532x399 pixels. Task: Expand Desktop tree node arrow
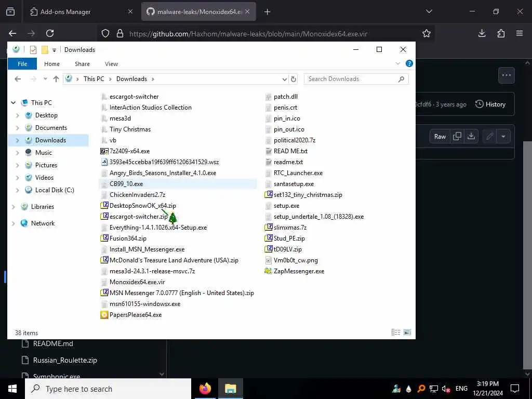pyautogui.click(x=18, y=115)
